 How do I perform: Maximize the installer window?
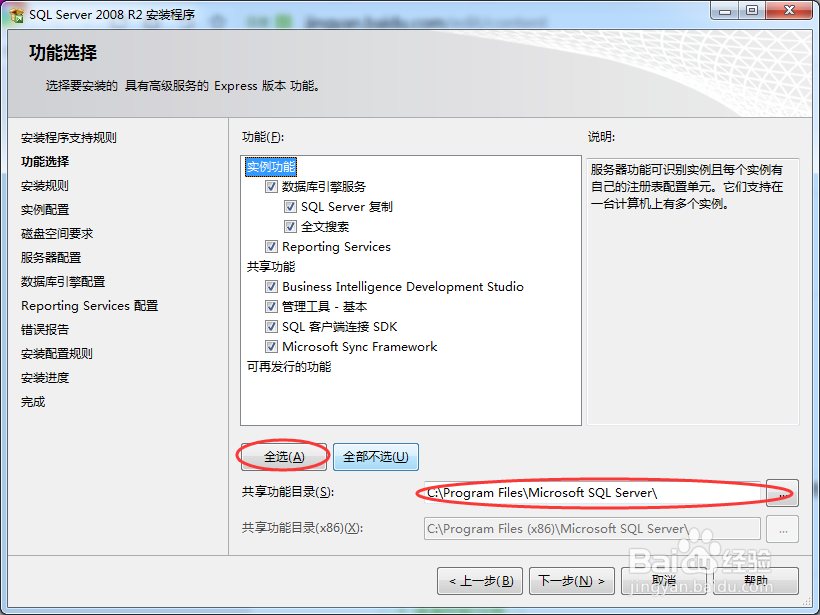[x=752, y=10]
